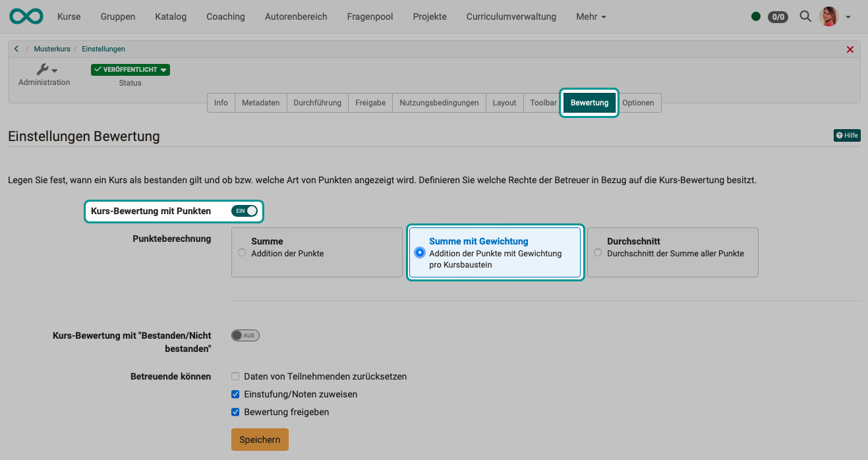Image resolution: width=868 pixels, height=460 pixels.
Task: Enable Kurs-Bewertung mit Bestanden/Nicht bestanden
Action: pos(245,335)
